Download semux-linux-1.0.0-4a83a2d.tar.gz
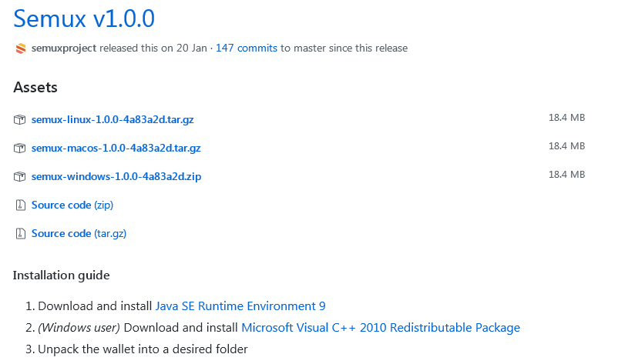The height and width of the screenshot is (364, 618). [113, 119]
